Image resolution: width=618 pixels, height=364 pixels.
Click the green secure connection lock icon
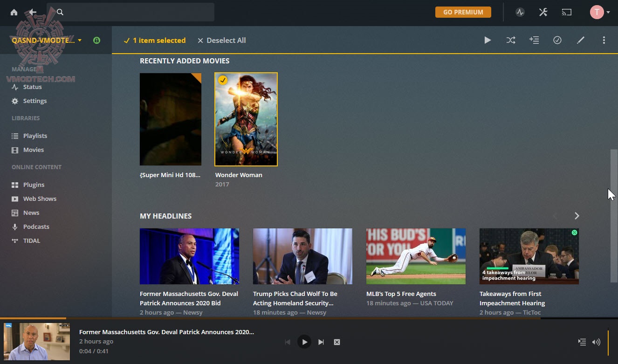[x=96, y=40]
